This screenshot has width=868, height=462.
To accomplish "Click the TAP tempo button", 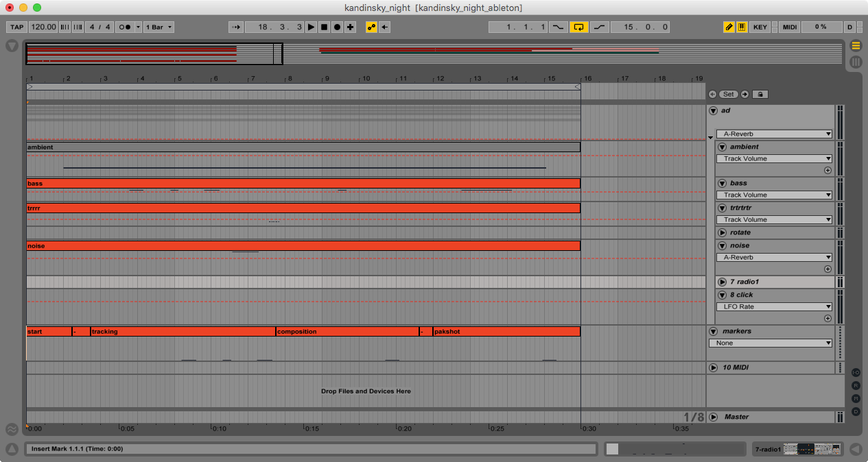I will pos(17,27).
